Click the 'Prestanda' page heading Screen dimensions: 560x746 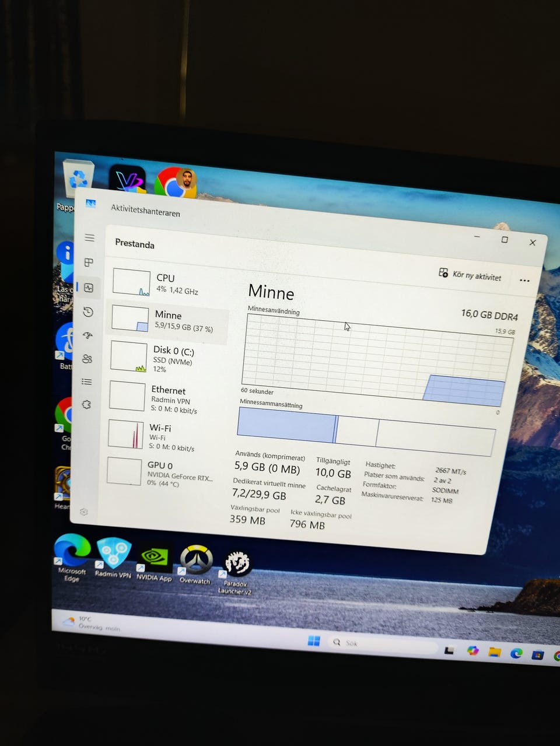point(135,244)
